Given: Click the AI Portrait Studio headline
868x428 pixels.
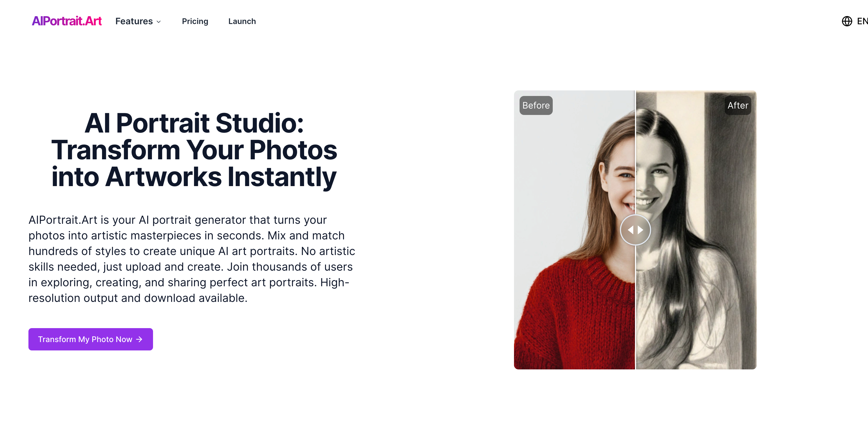Looking at the screenshot, I should tap(194, 150).
